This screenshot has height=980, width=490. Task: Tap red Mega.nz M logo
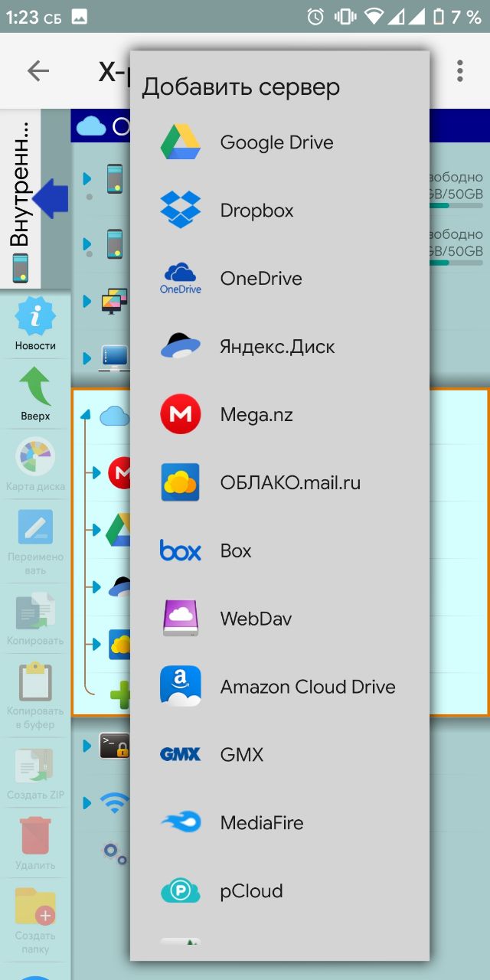[181, 415]
